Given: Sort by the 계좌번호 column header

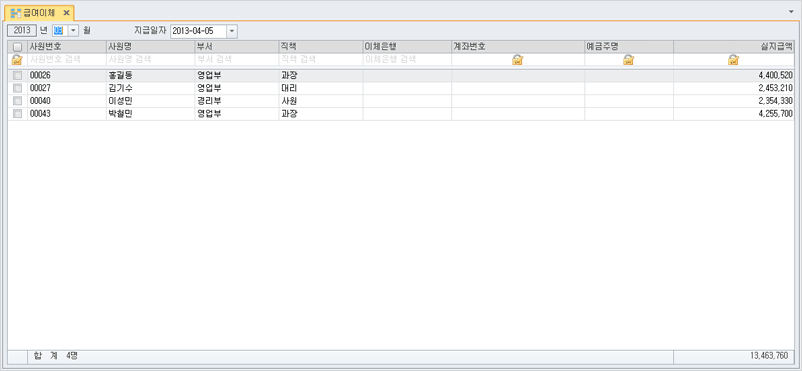Looking at the screenshot, I should tap(518, 47).
